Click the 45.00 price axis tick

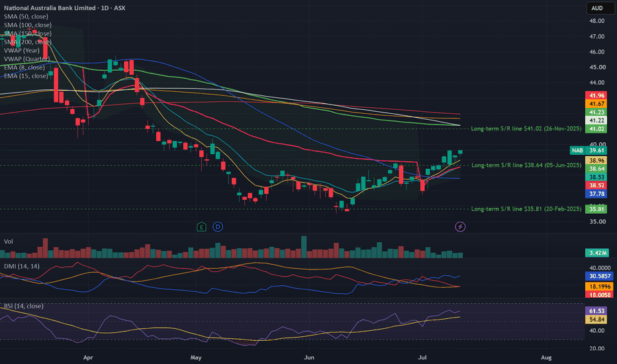pyautogui.click(x=597, y=67)
